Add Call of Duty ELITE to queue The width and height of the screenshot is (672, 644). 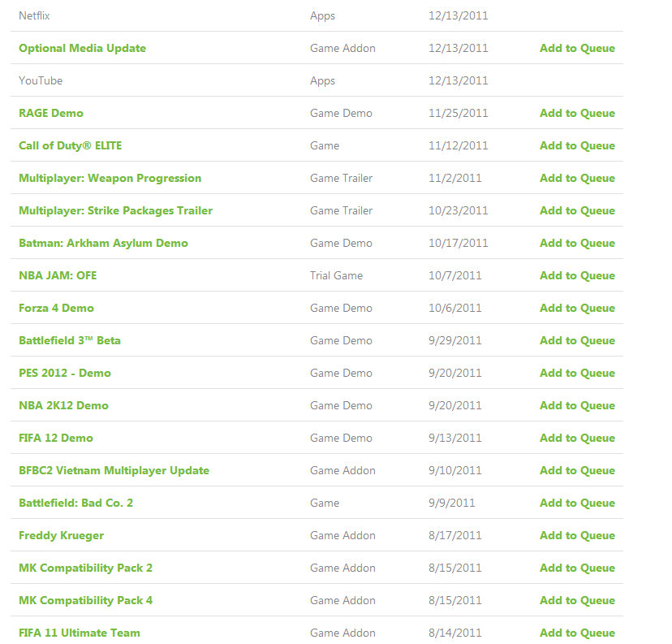tap(577, 146)
